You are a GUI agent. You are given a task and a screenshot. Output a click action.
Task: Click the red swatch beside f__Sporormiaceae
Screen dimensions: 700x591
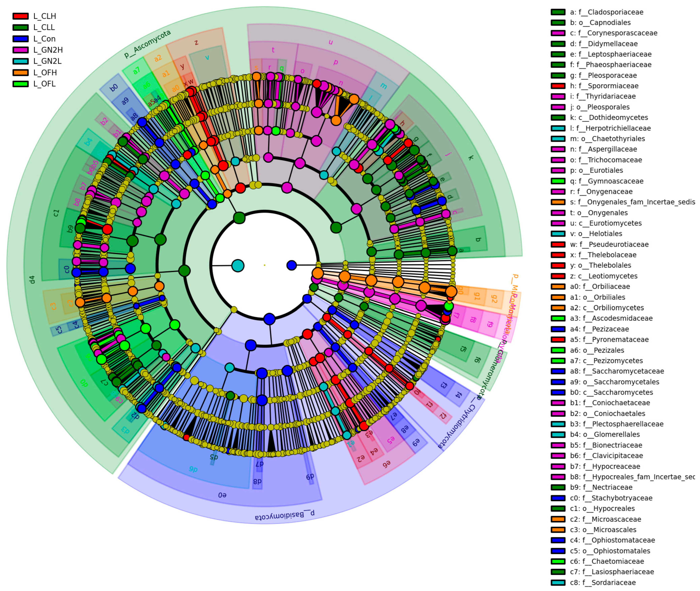(x=558, y=86)
